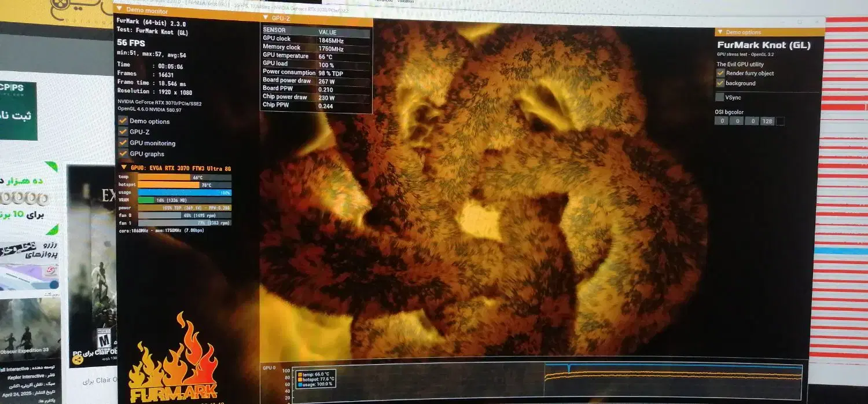Click the GPU clock value 1845MHz
Screen dimensions: 868x404
331,40
